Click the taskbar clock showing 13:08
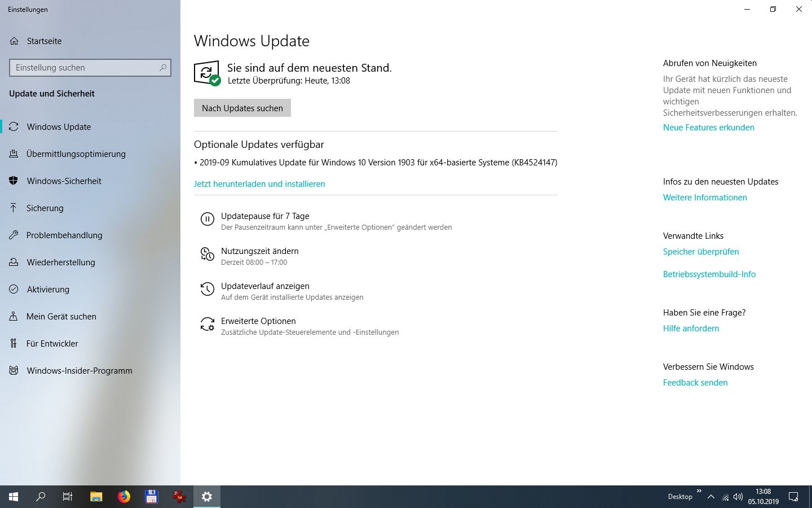Image resolution: width=812 pixels, height=508 pixels. (x=764, y=497)
